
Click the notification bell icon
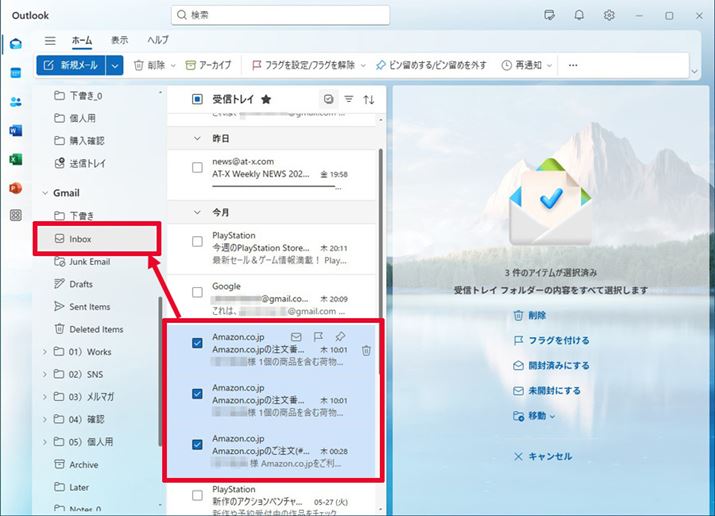click(579, 15)
